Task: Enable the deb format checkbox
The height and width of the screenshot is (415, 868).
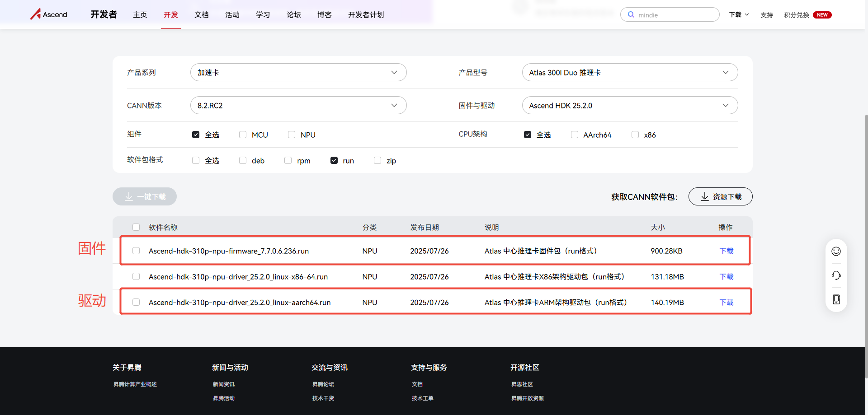Action: 243,160
